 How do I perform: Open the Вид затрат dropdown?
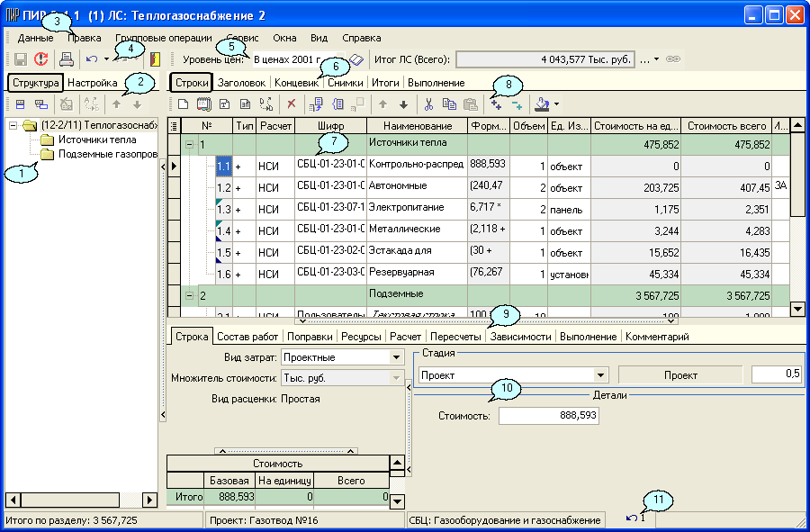[396, 357]
